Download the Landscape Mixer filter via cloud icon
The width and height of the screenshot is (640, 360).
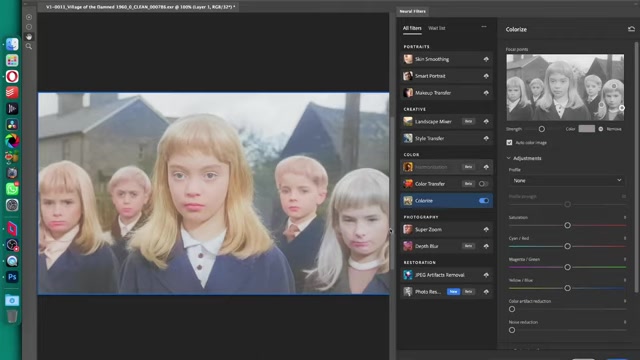(x=486, y=122)
